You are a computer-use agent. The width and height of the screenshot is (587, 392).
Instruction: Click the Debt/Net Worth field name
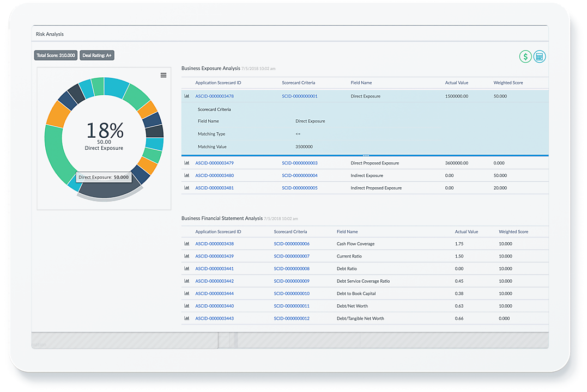click(x=352, y=306)
